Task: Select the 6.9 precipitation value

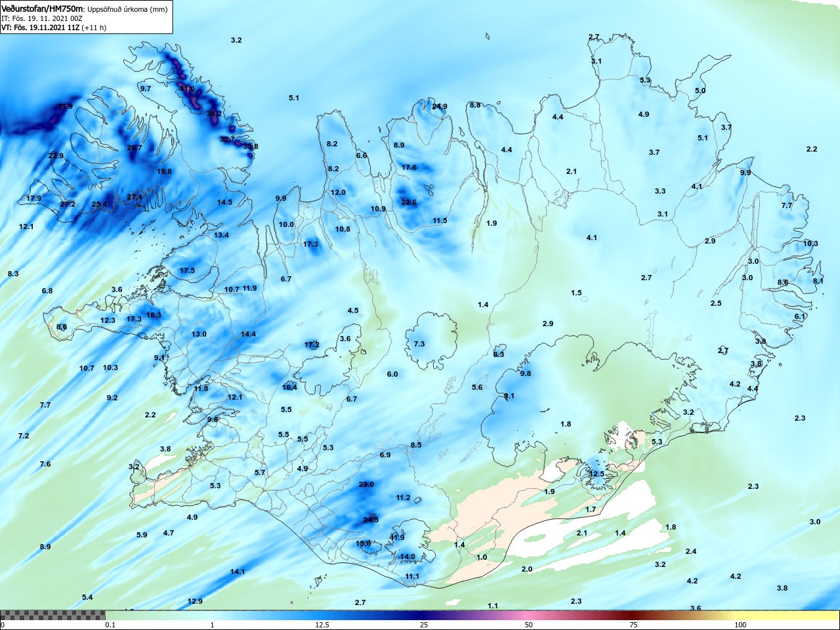Action: (385, 455)
